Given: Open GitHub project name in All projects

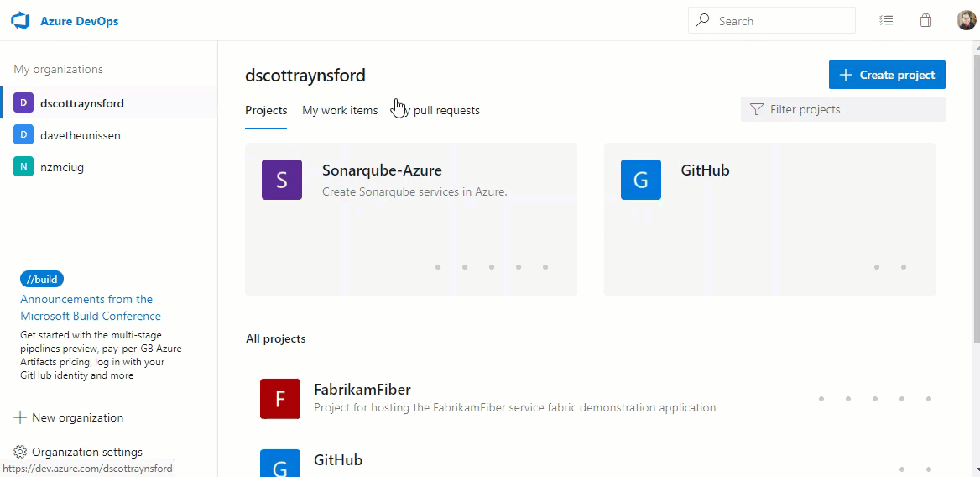Looking at the screenshot, I should pyautogui.click(x=338, y=460).
